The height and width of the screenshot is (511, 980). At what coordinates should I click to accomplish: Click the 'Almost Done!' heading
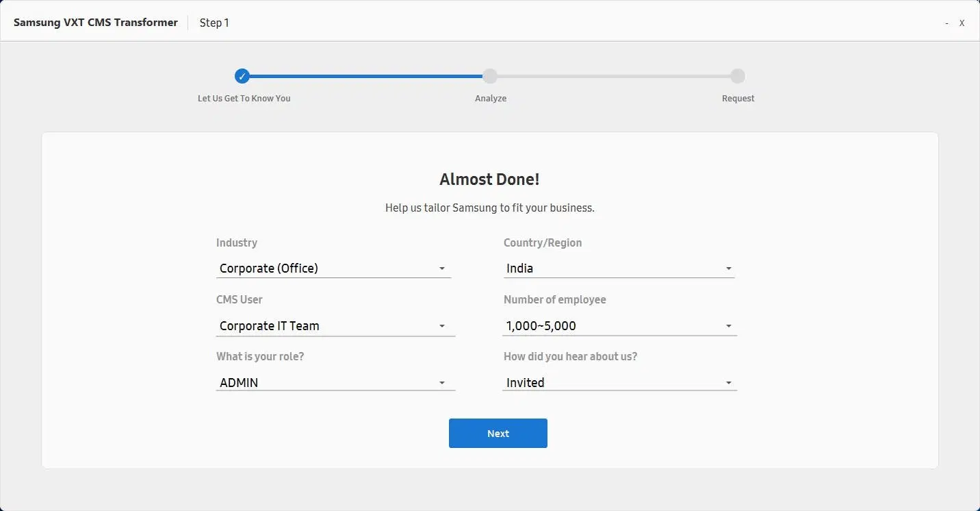click(x=489, y=179)
